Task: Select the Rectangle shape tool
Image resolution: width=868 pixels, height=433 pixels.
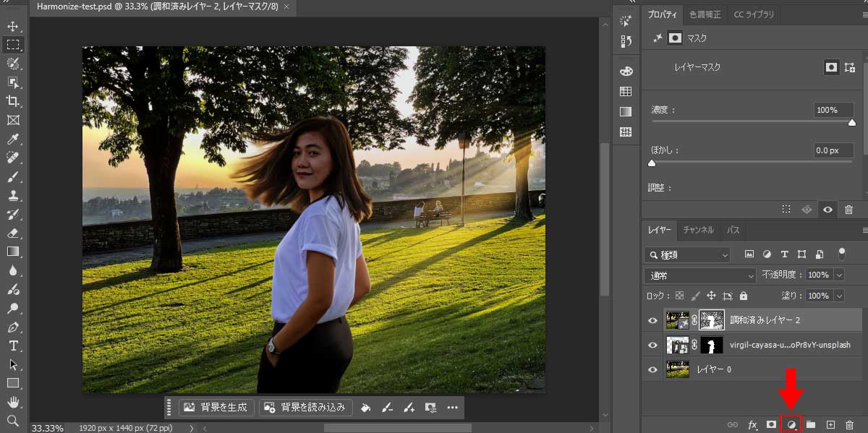Action: [x=13, y=383]
